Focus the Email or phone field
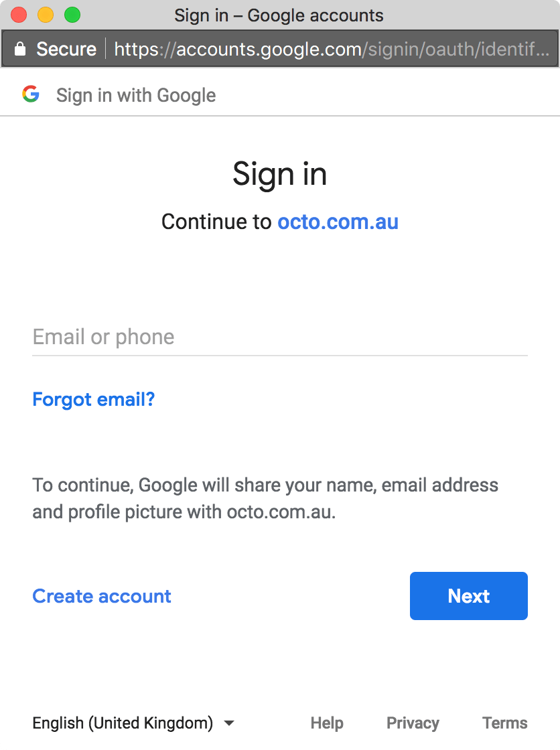Screen dimensions: 560x750 tap(280, 337)
